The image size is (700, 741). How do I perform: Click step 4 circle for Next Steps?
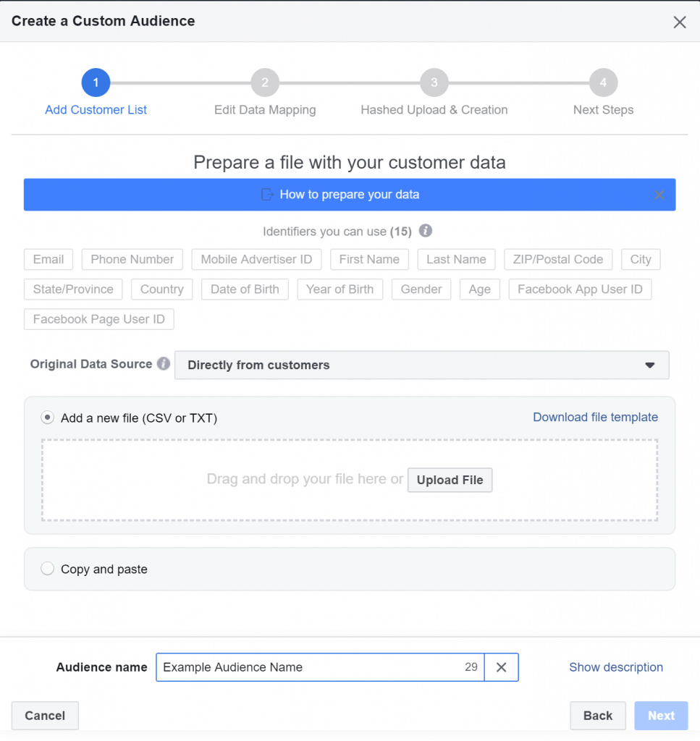(603, 82)
